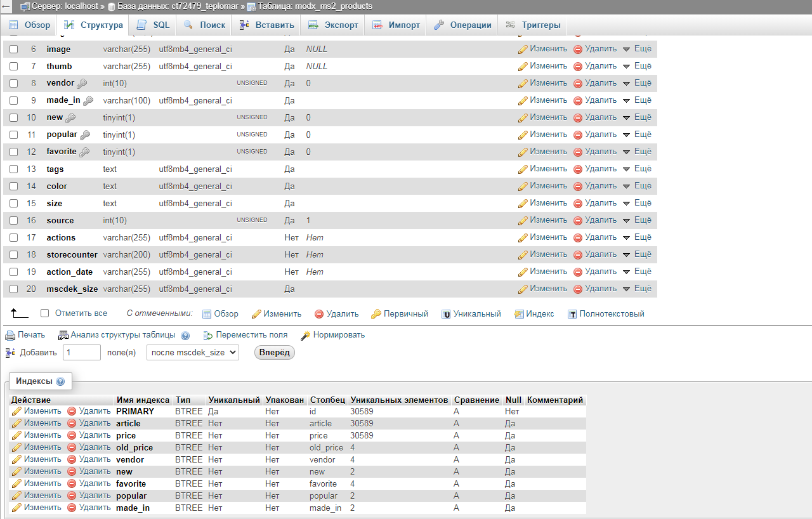Switch to the Обзор tab
Image resolution: width=812 pixels, height=519 pixels.
click(x=29, y=25)
